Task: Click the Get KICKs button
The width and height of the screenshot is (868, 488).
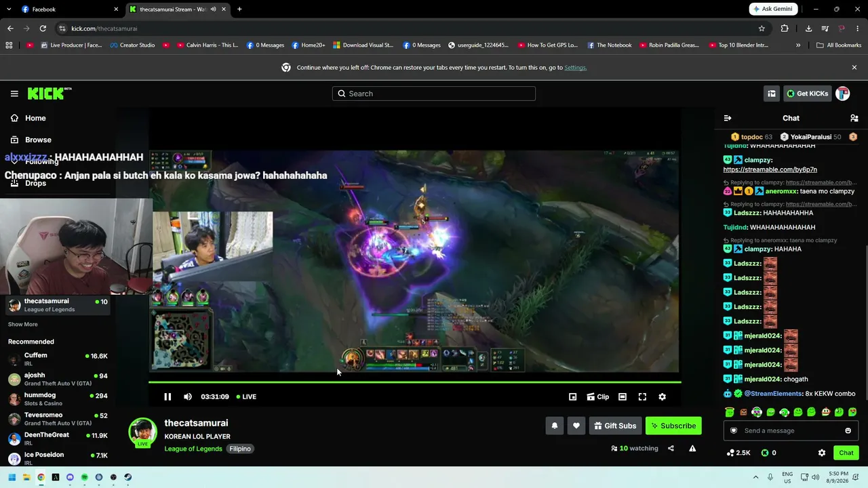Action: click(807, 94)
